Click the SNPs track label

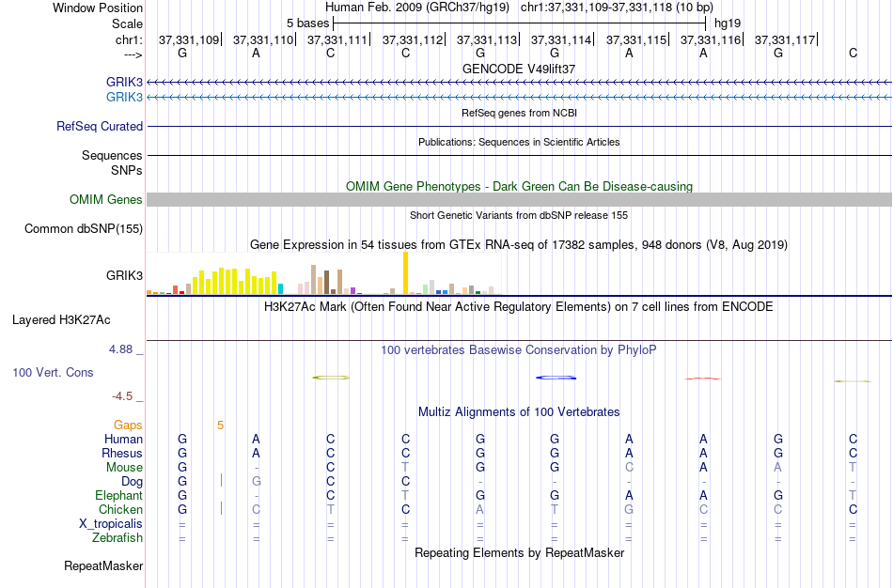[127, 170]
